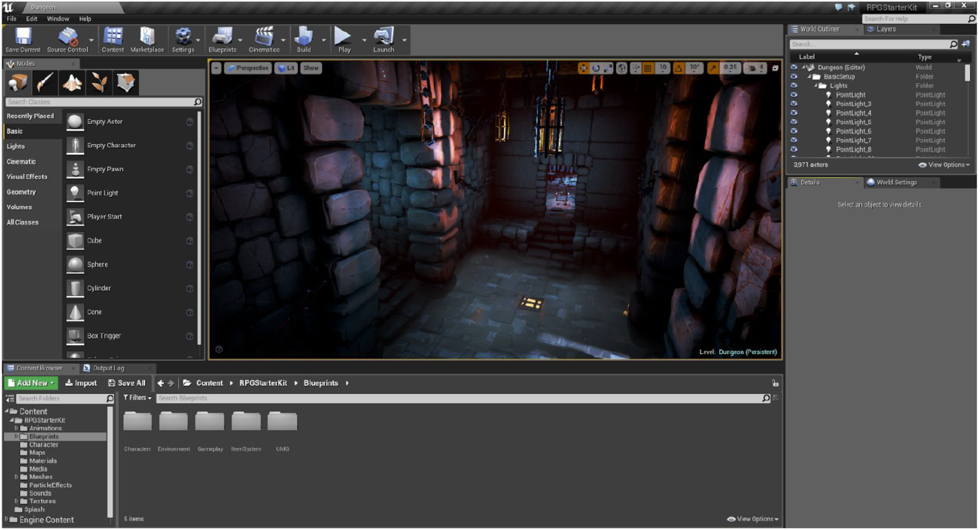The height and width of the screenshot is (530, 980).
Task: Switch to Landscape mode icon
Action: point(72,83)
